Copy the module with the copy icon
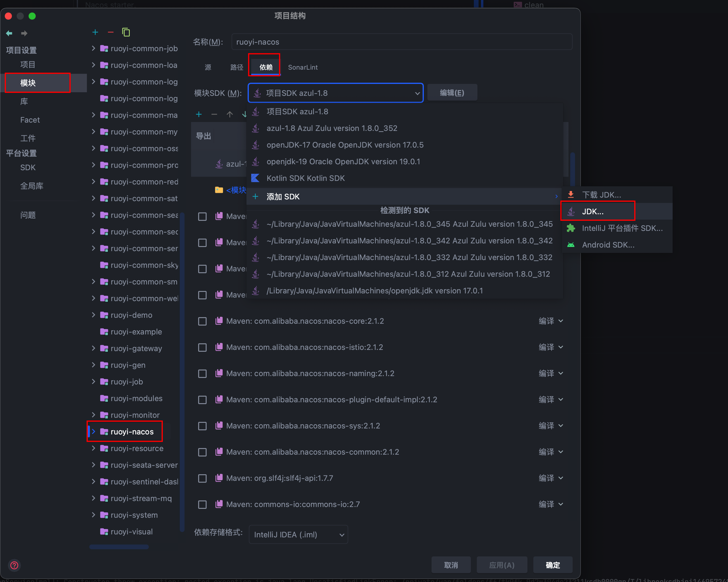This screenshot has width=728, height=582. pos(126,32)
